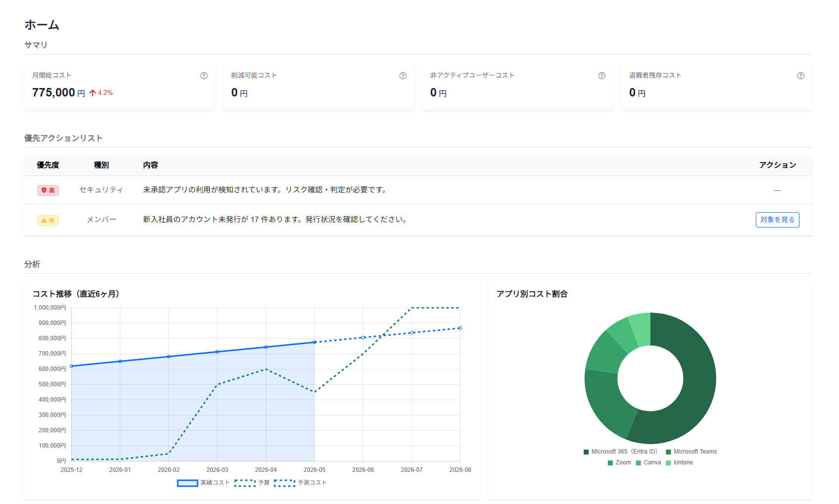Viewport: 839px width, 504px height.
Task: Click the ホーム page heading
Action: click(x=42, y=25)
